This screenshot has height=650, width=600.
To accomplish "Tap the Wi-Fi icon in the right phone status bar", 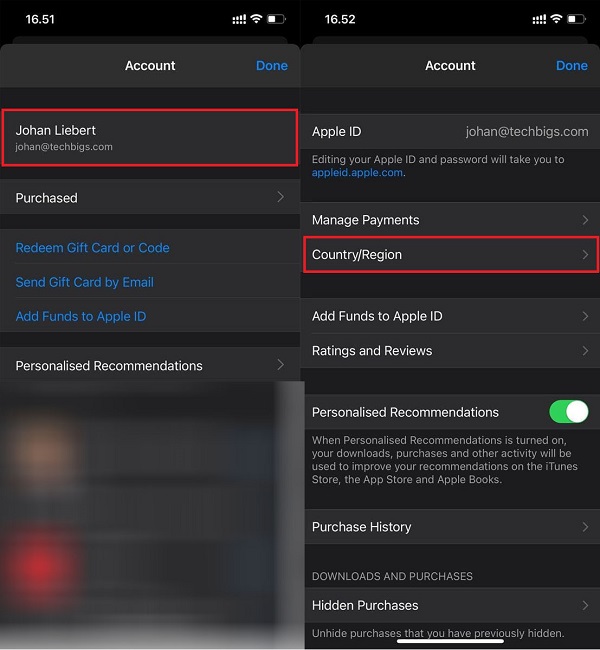I will click(554, 19).
